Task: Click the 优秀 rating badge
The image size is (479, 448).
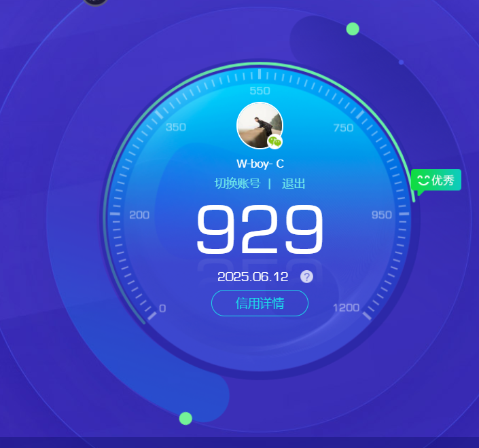Action: (x=436, y=181)
